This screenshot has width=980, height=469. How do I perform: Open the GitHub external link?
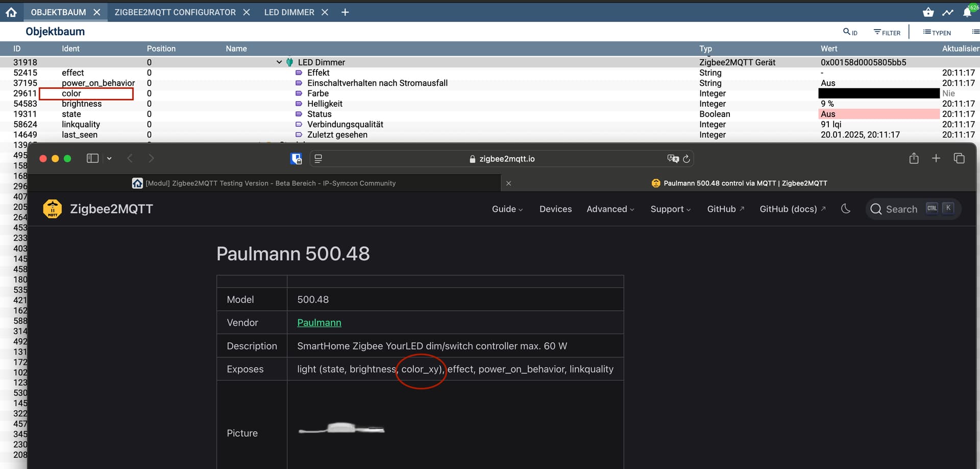coord(725,209)
